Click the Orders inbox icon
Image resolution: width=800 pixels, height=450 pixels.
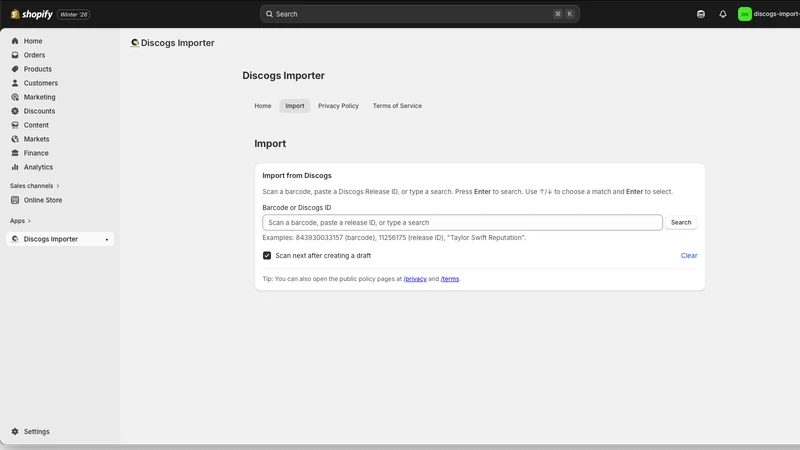[15, 55]
